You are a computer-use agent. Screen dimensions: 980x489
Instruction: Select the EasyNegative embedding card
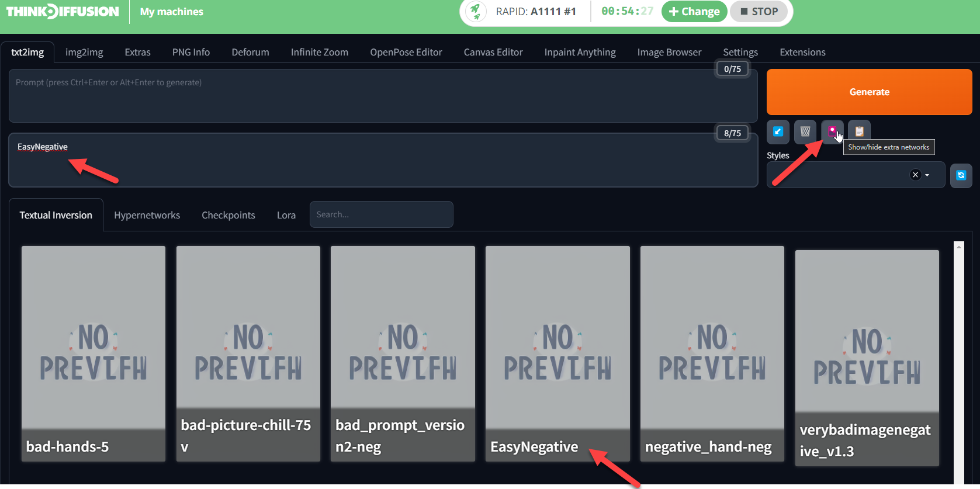(557, 353)
